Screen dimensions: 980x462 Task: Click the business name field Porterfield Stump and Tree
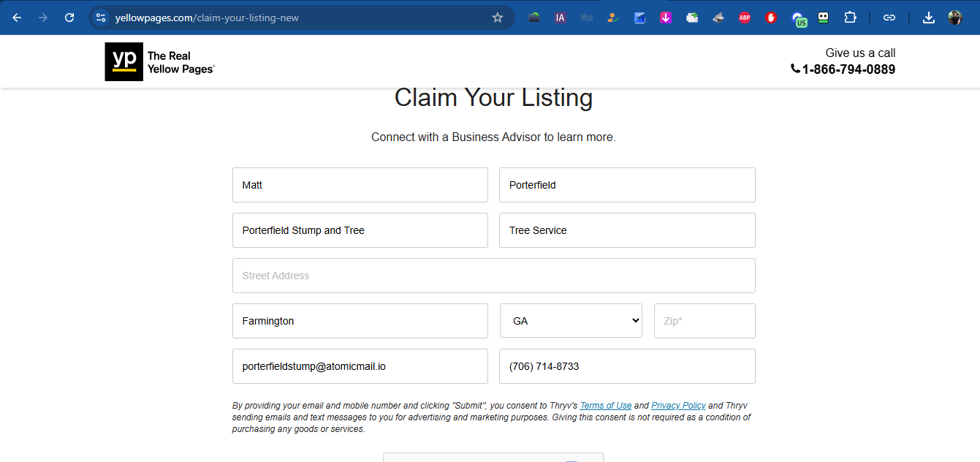pos(360,230)
